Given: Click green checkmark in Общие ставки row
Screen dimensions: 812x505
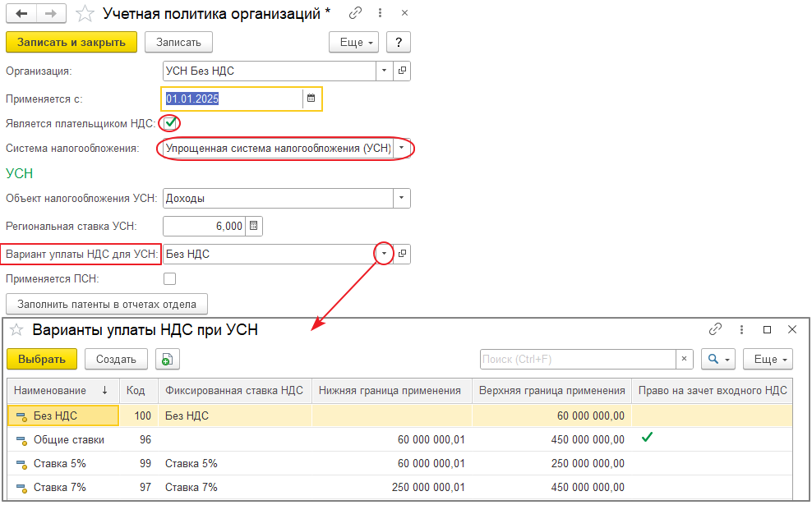Looking at the screenshot, I should (648, 438).
